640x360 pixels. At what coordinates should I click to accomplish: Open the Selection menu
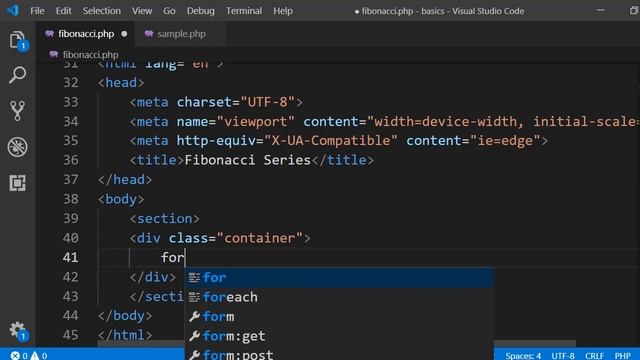pyautogui.click(x=102, y=11)
